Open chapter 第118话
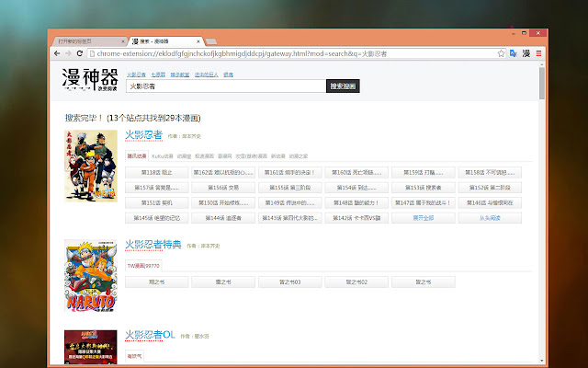The width and height of the screenshot is (588, 368). click(x=157, y=173)
